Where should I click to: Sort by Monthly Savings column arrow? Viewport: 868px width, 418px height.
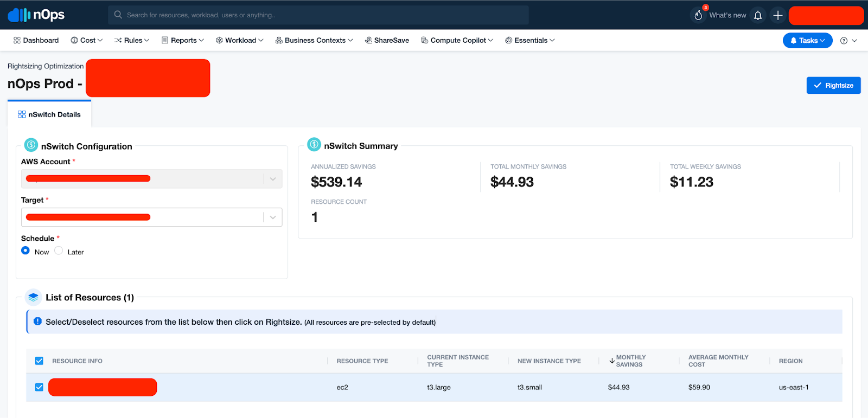[612, 361]
